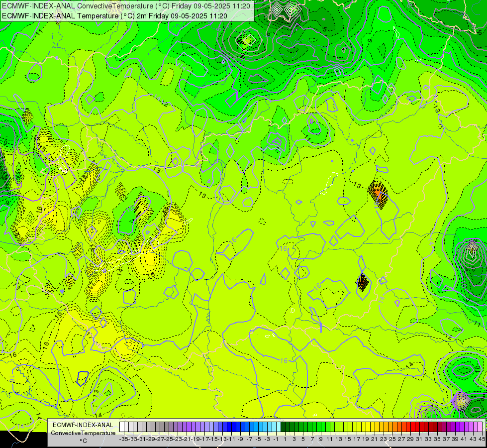
Task: Pick the orange swatch above 25
Action: (390, 427)
